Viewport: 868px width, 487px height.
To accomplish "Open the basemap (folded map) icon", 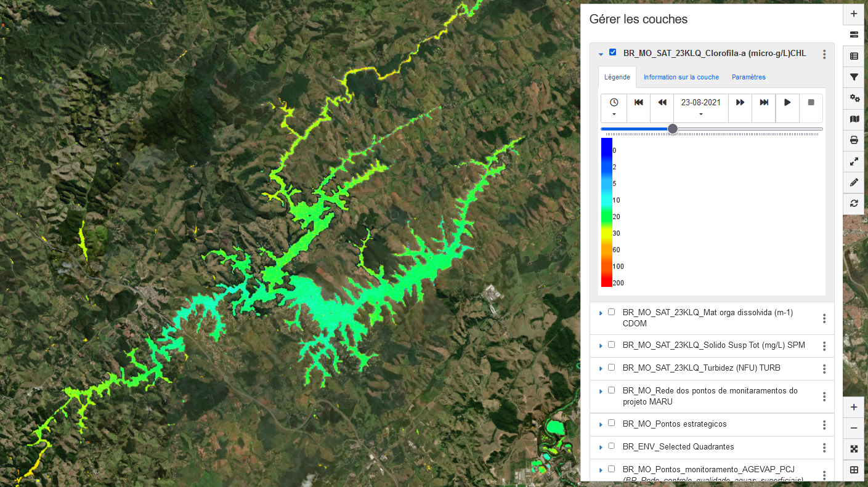I will coord(854,119).
